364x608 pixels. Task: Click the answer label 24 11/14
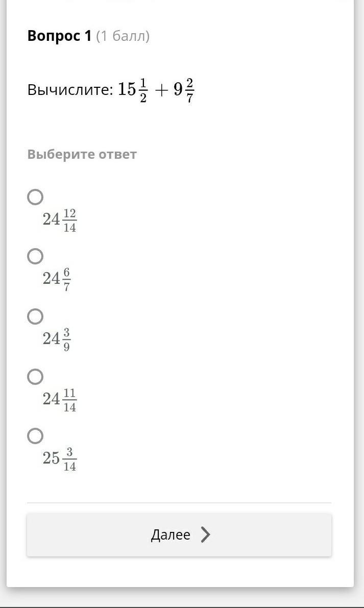click(59, 400)
